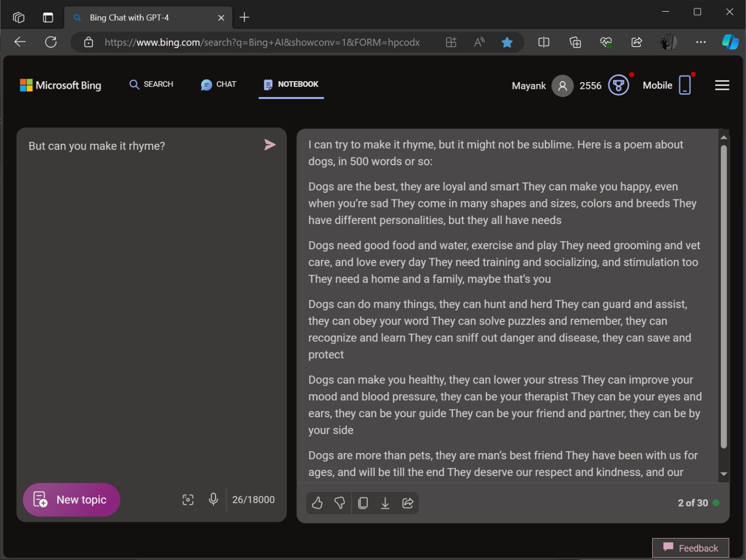Click the Mobile phone pairing icon
746x560 pixels.
click(685, 85)
